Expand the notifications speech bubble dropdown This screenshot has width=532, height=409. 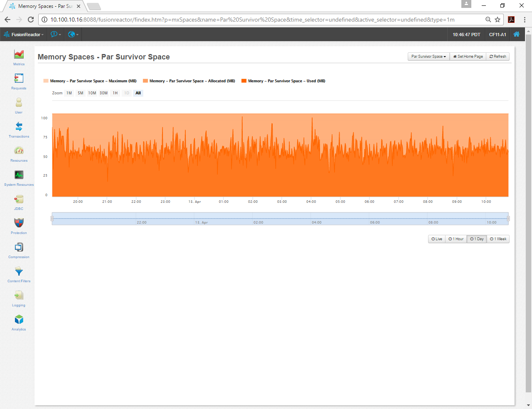tap(56, 34)
